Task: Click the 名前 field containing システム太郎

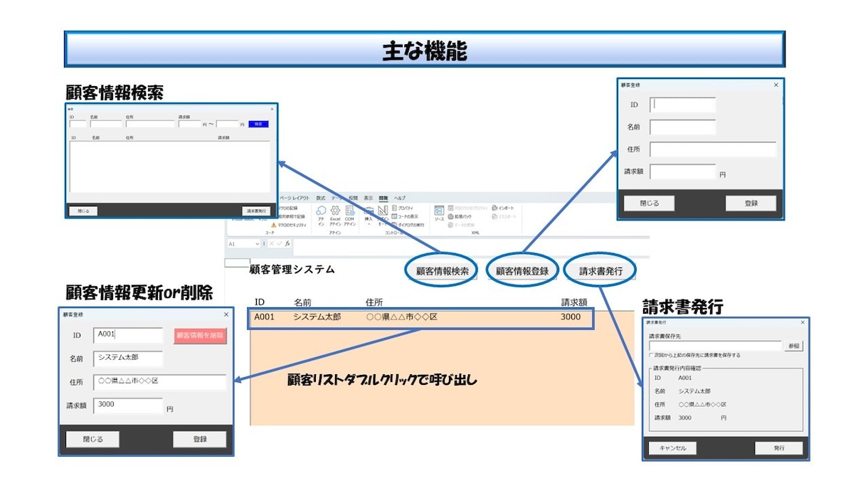Action: point(128,359)
